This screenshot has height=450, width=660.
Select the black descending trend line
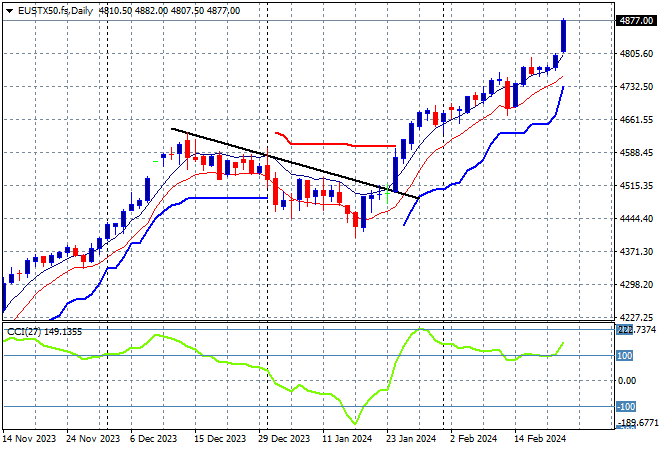click(280, 158)
